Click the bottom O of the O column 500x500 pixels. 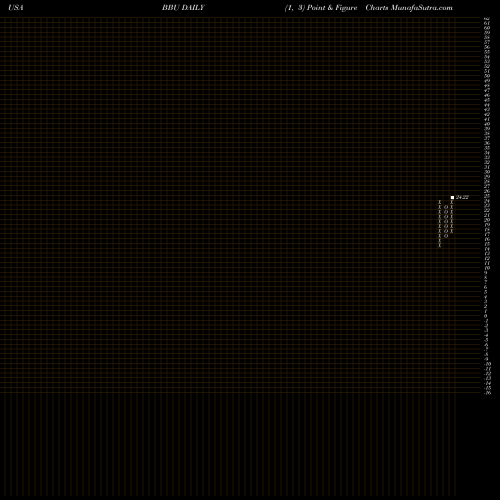pos(446,236)
